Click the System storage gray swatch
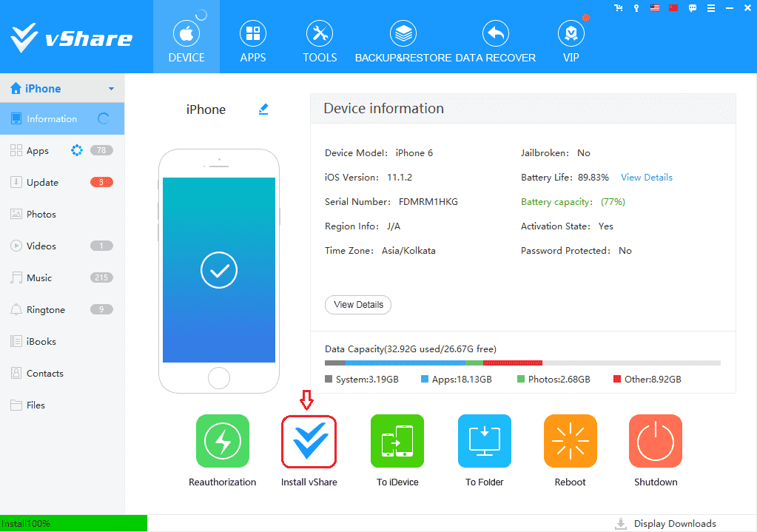Screen dimensions: 757x532 (329, 379)
